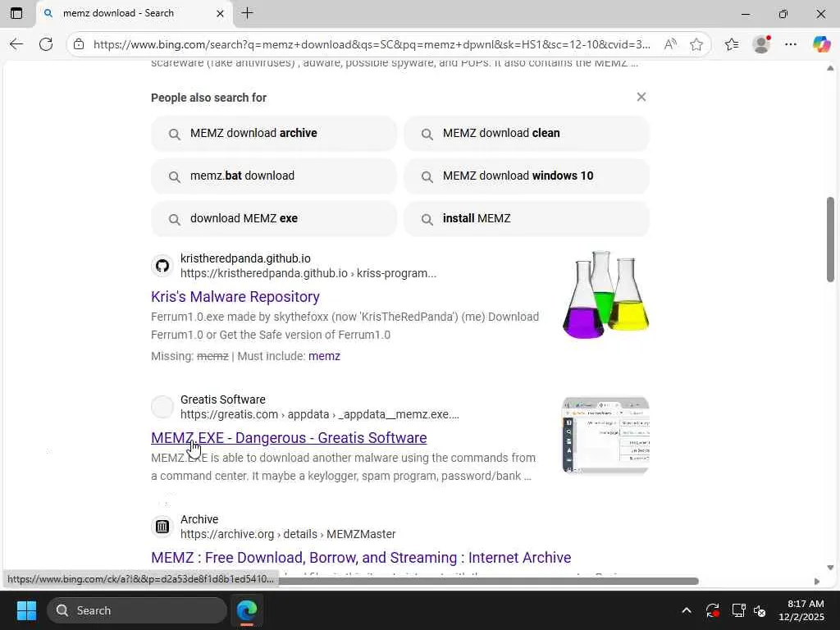Add this page to favorites star
840x630 pixels.
(696, 44)
